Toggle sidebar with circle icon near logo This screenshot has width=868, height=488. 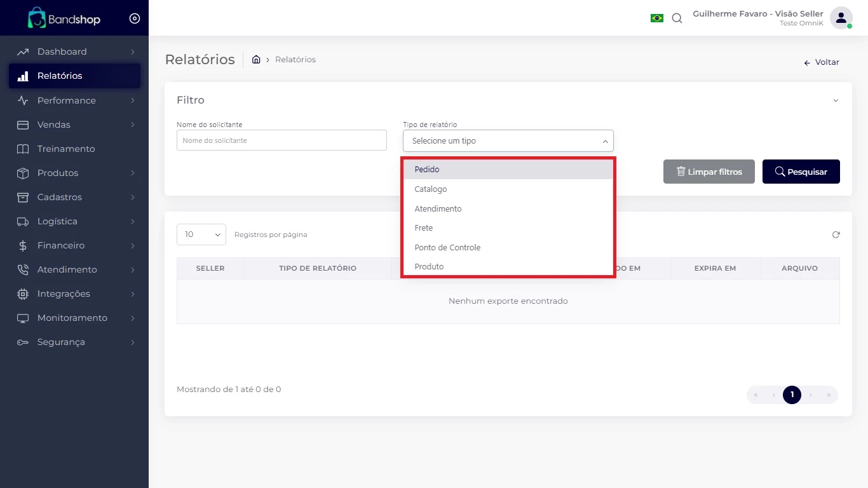(134, 18)
